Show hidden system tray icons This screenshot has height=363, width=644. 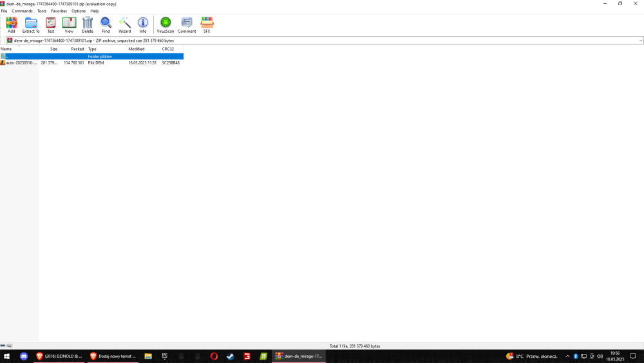(567, 356)
